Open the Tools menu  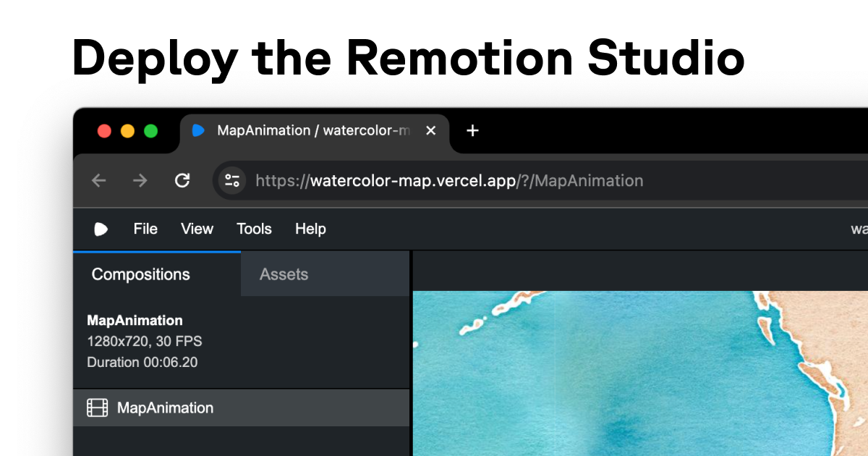point(254,229)
